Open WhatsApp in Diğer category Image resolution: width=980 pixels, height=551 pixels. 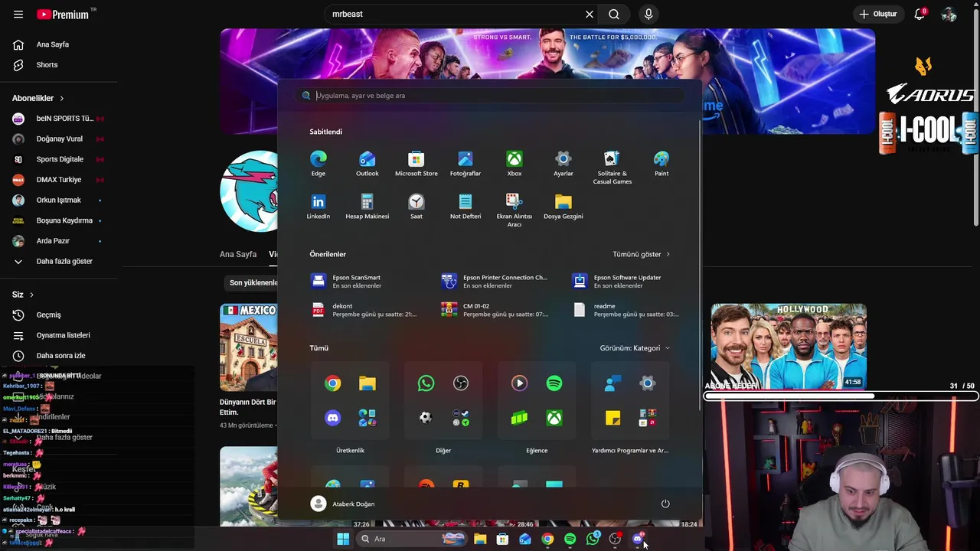pos(426,383)
